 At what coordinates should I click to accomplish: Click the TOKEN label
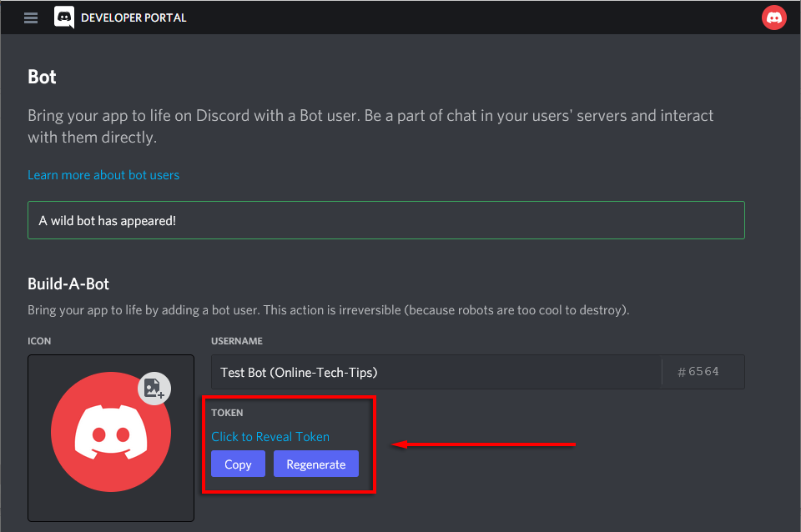click(227, 413)
